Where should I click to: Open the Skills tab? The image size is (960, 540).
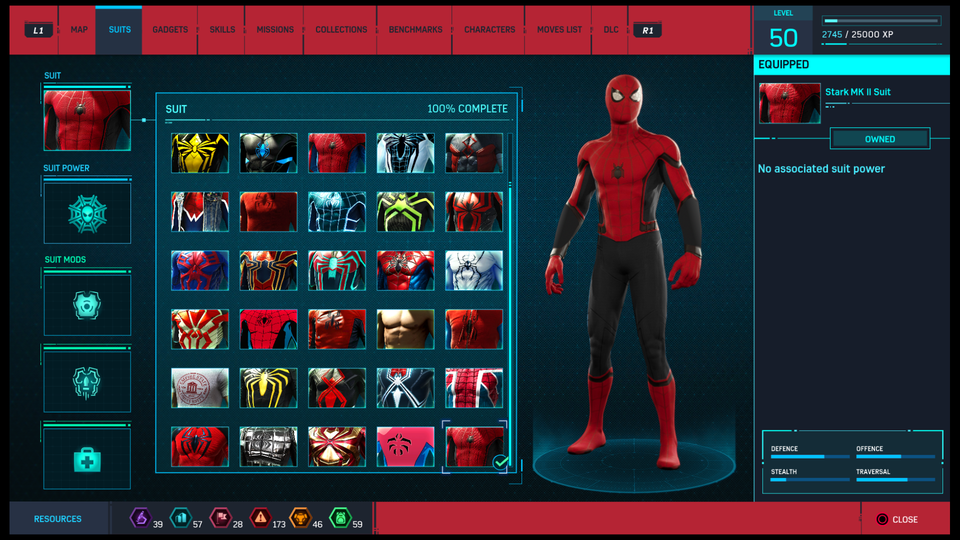click(222, 30)
